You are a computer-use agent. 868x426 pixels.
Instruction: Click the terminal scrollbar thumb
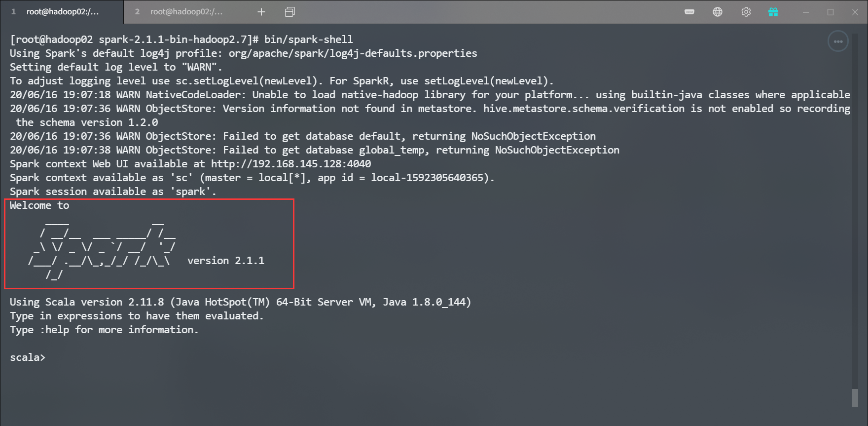(855, 398)
